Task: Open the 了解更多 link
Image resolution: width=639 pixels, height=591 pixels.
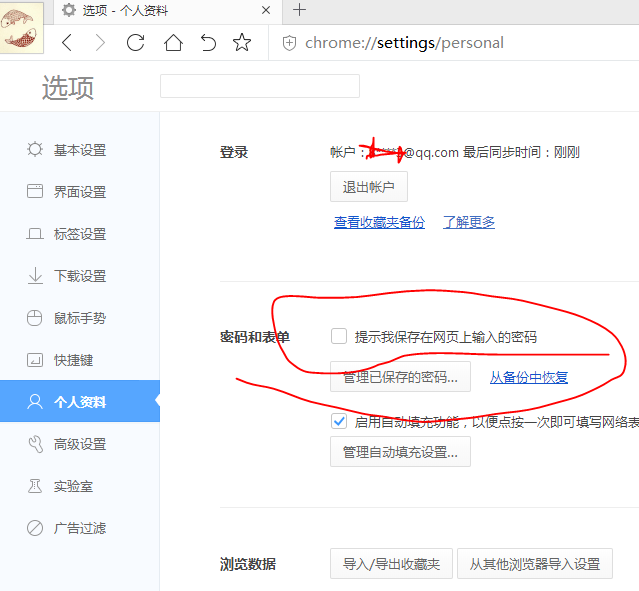Action: [x=469, y=222]
